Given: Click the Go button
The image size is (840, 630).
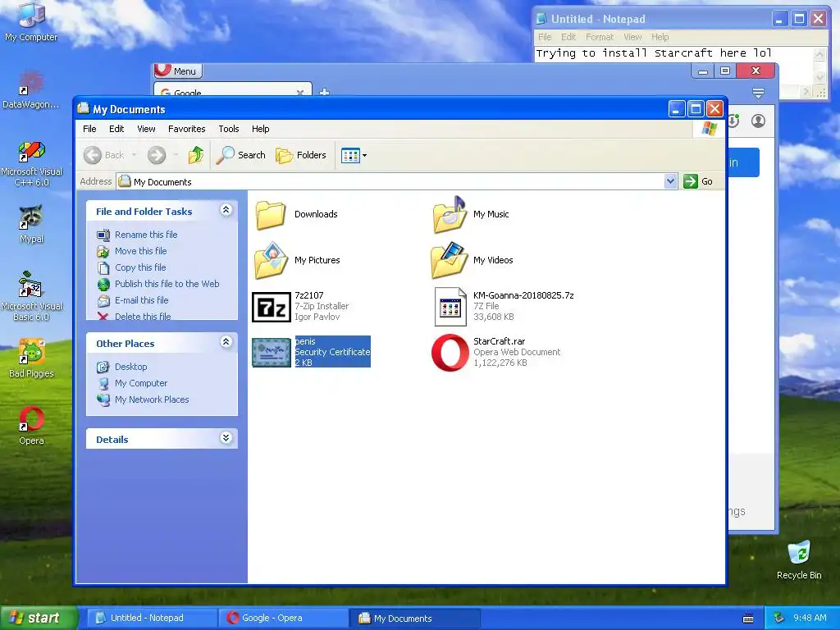Looking at the screenshot, I should 698,181.
